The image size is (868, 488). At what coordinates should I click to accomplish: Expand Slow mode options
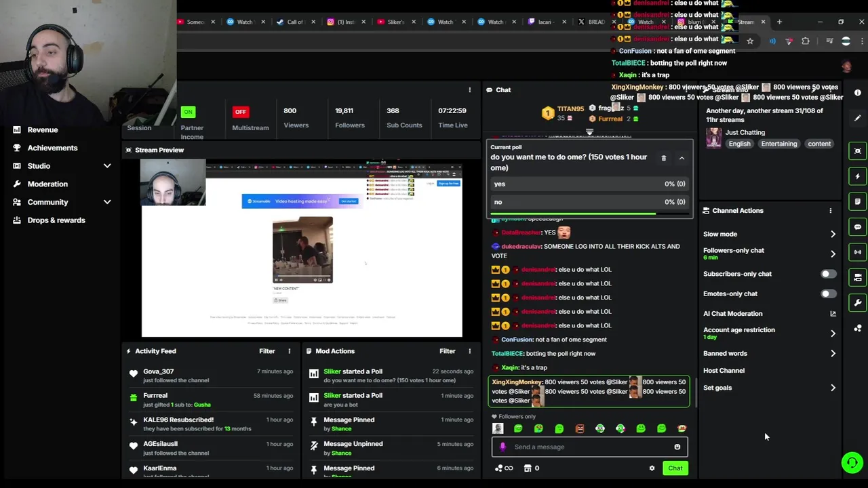833,235
